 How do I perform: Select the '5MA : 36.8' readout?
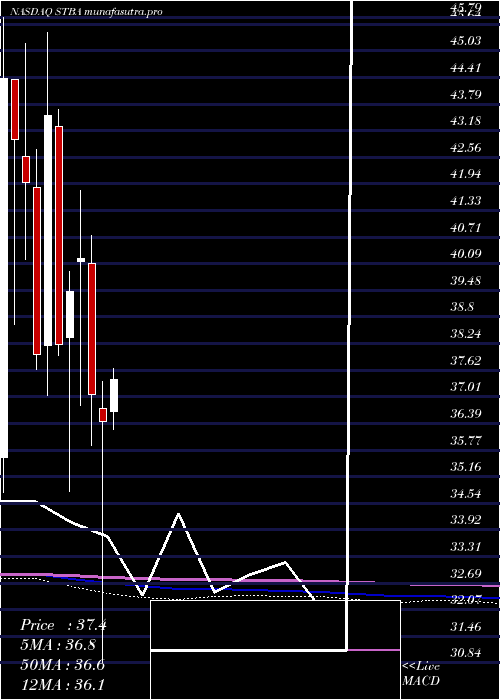click(x=58, y=645)
